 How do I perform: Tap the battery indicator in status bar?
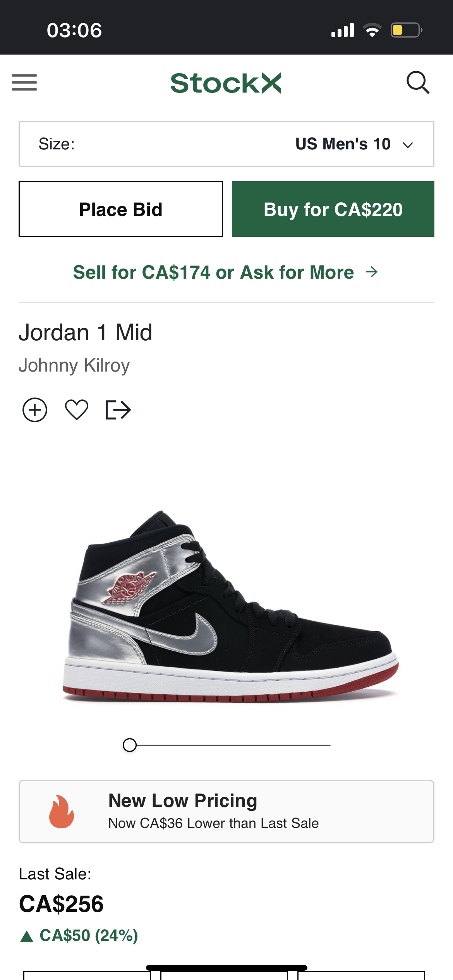click(407, 30)
